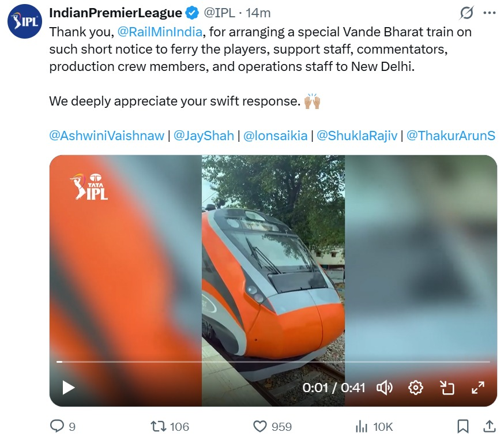Play the Vande Bharat video

coord(68,388)
